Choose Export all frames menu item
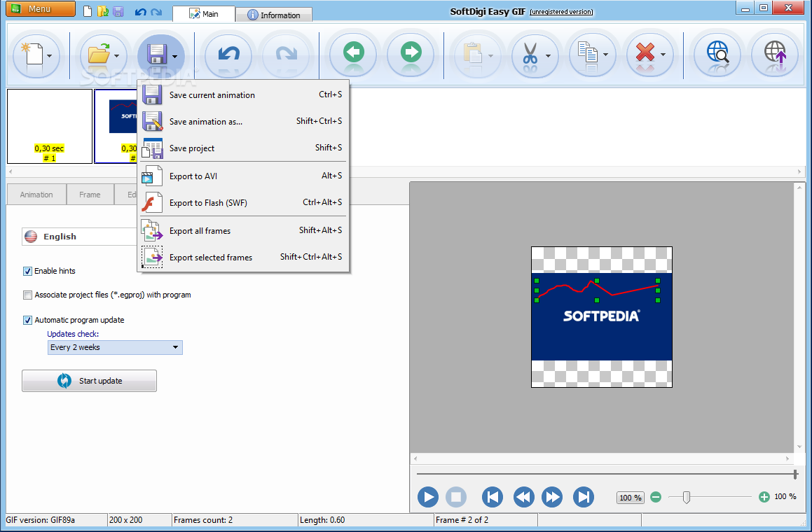The height and width of the screenshot is (532, 812). click(243, 231)
